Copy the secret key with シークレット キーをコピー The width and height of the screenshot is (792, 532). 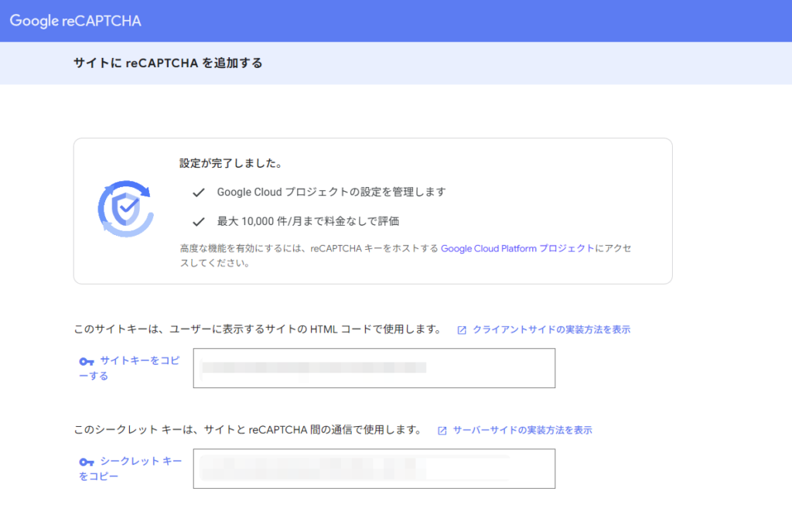pyautogui.click(x=130, y=469)
